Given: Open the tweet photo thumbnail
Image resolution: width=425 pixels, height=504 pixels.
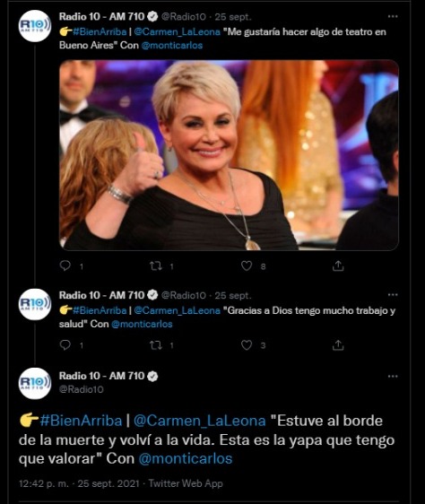Looking at the screenshot, I should tap(229, 155).
